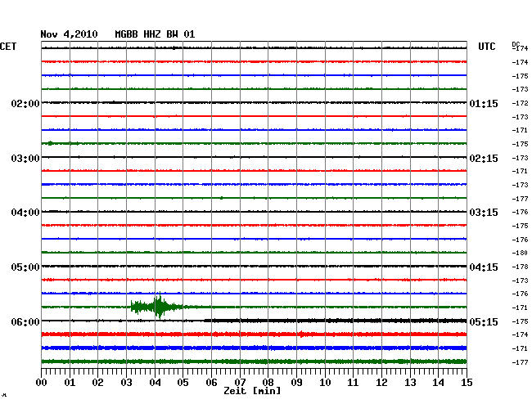Image resolution: width=532 pixels, height=404 pixels.
Task: Click minute tick label 06
Action: point(211,382)
